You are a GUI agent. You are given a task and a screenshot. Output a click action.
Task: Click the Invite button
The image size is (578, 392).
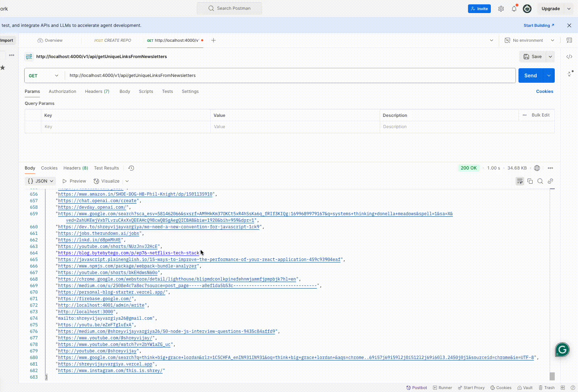pyautogui.click(x=479, y=9)
